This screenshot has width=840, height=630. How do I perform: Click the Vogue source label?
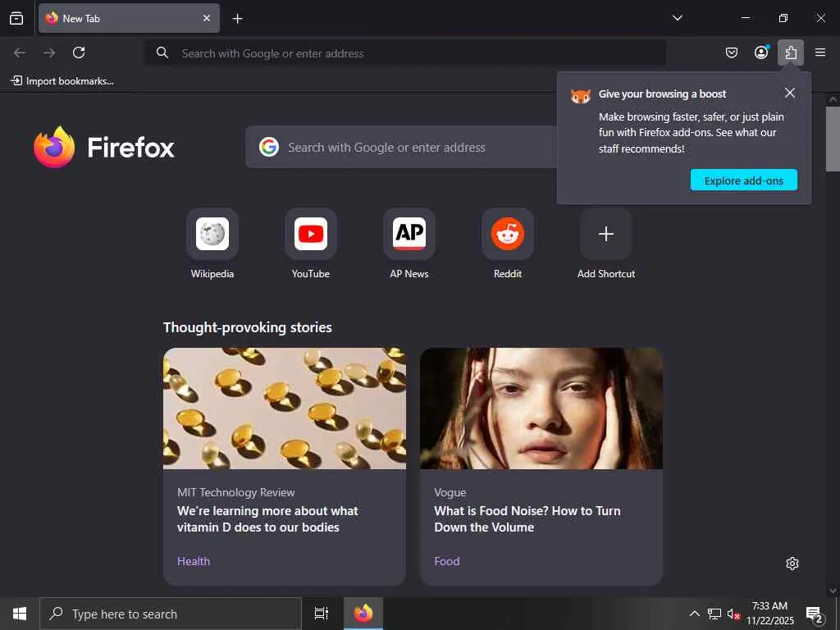[x=450, y=492]
